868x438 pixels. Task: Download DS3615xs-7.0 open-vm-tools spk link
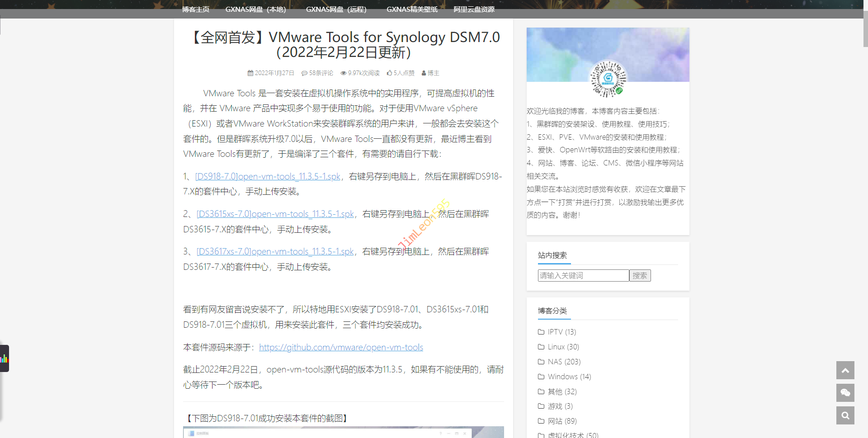click(x=275, y=214)
